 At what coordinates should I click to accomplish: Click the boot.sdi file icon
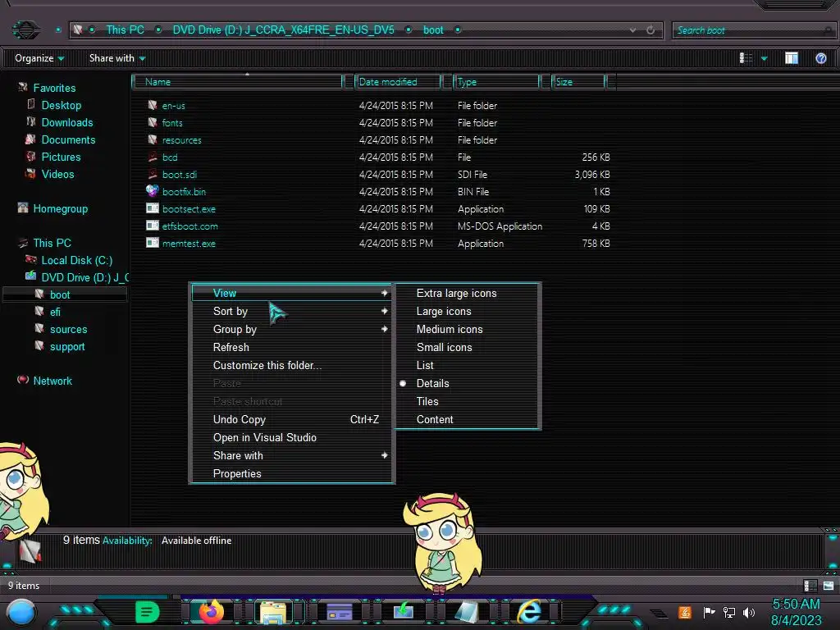pos(153,174)
